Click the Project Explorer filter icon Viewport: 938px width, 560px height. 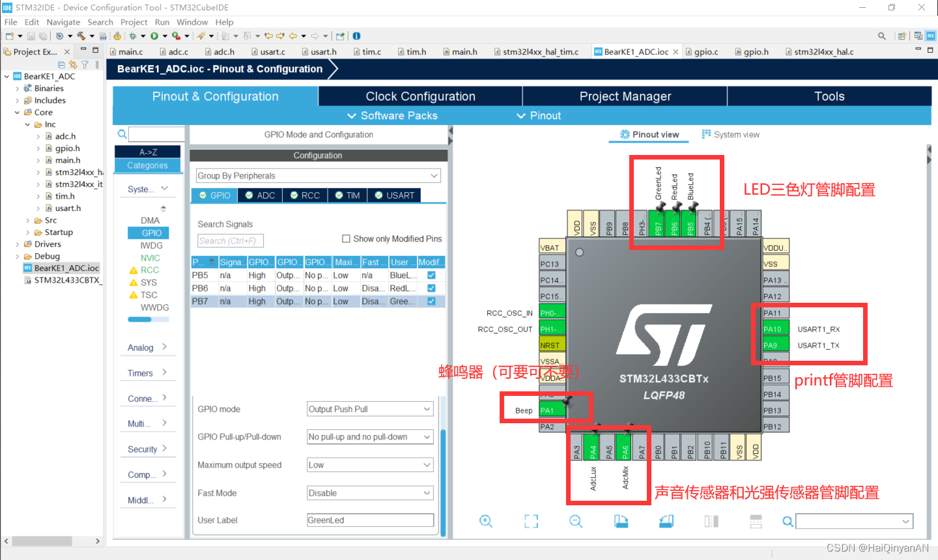coord(85,64)
